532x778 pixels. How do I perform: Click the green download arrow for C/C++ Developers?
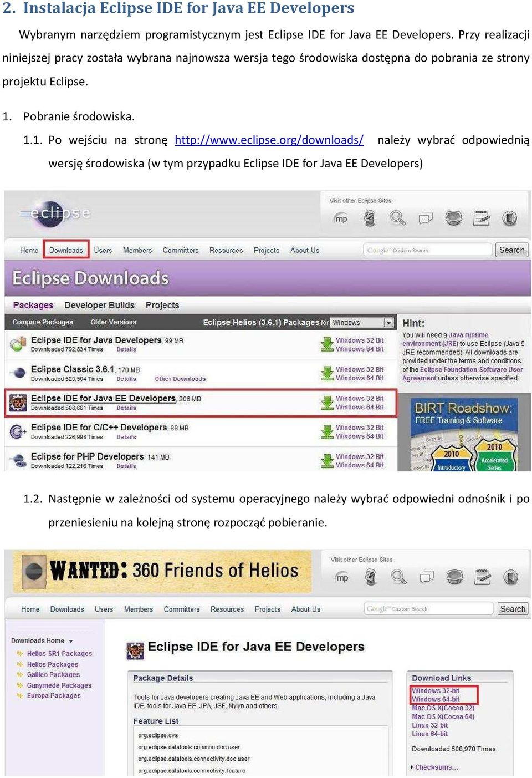[x=327, y=431]
